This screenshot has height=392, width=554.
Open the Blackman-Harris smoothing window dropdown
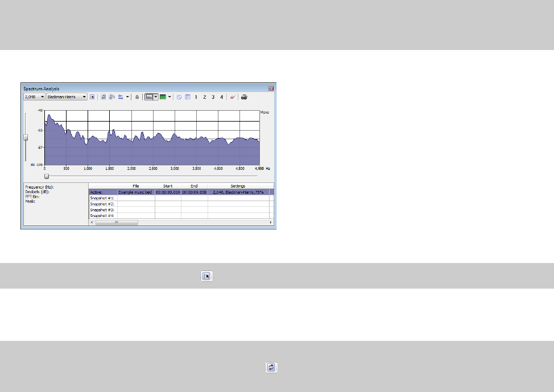67,97
